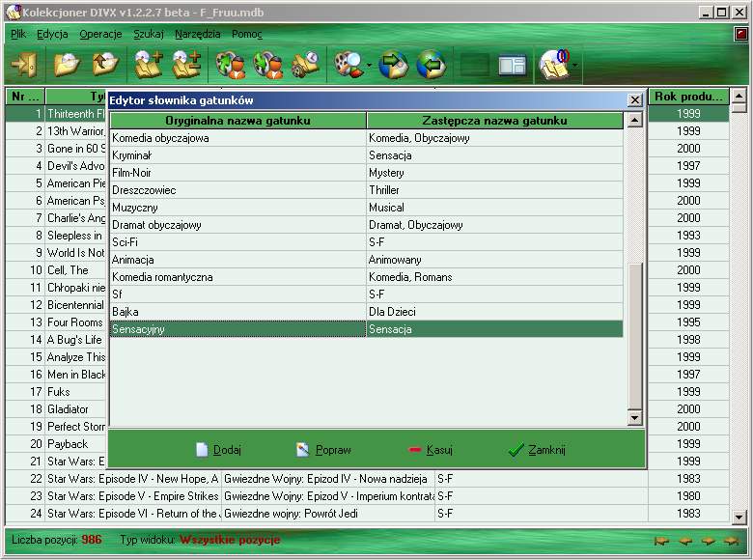Click the Oryginalna nazwa gatunku column header
The height and width of the screenshot is (560, 753).
point(237,121)
